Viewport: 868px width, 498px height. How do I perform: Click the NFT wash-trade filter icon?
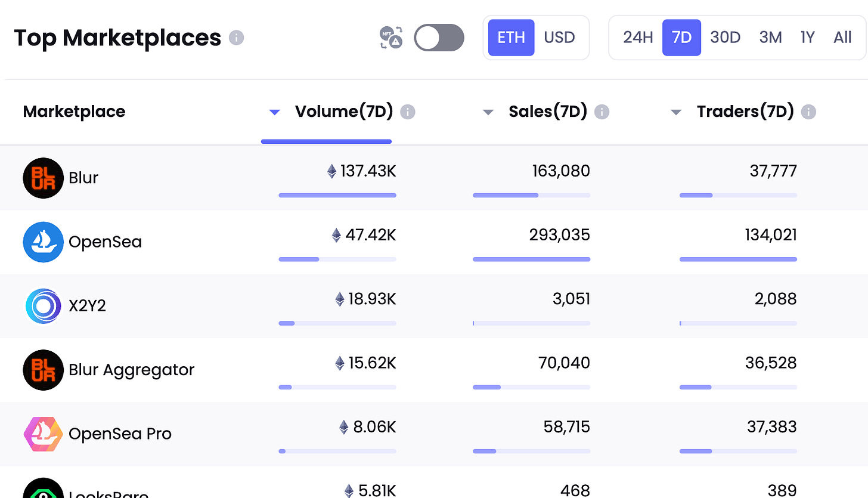tap(391, 38)
